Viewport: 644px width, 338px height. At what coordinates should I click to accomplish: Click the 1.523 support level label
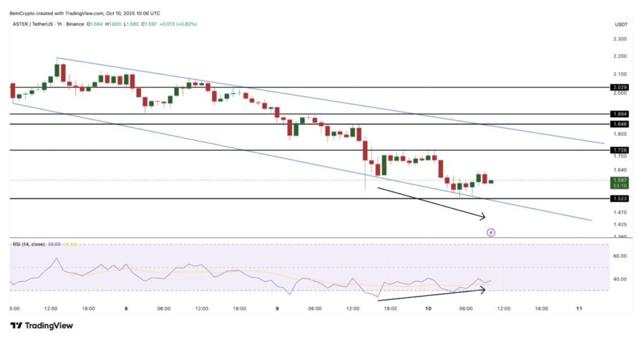[620, 199]
